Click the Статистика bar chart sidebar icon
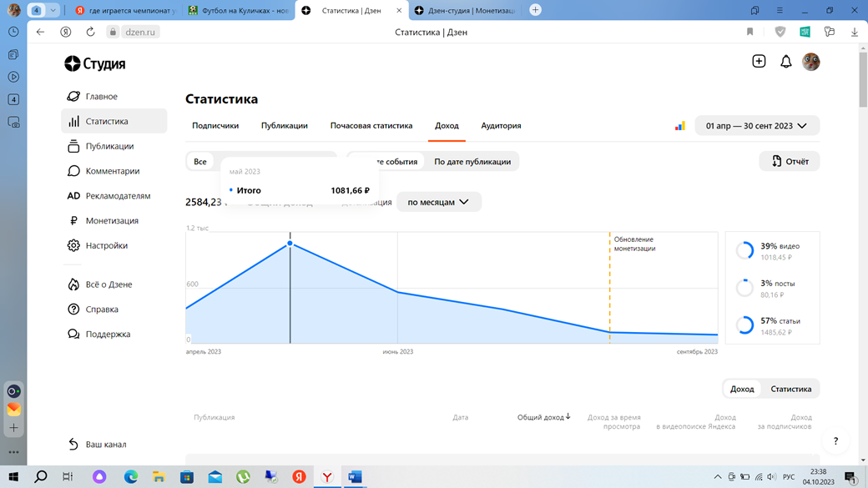 (x=73, y=121)
